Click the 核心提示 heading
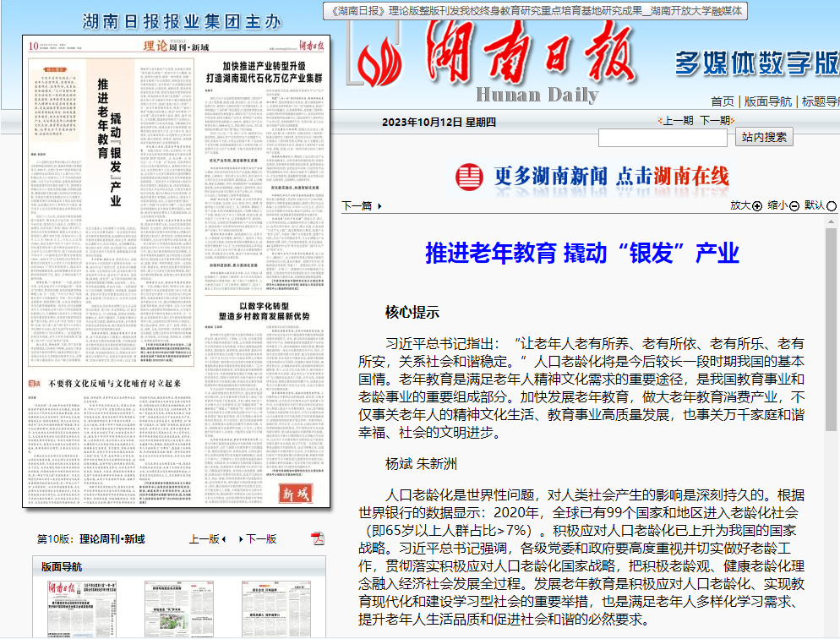The width and height of the screenshot is (840, 639). click(412, 312)
